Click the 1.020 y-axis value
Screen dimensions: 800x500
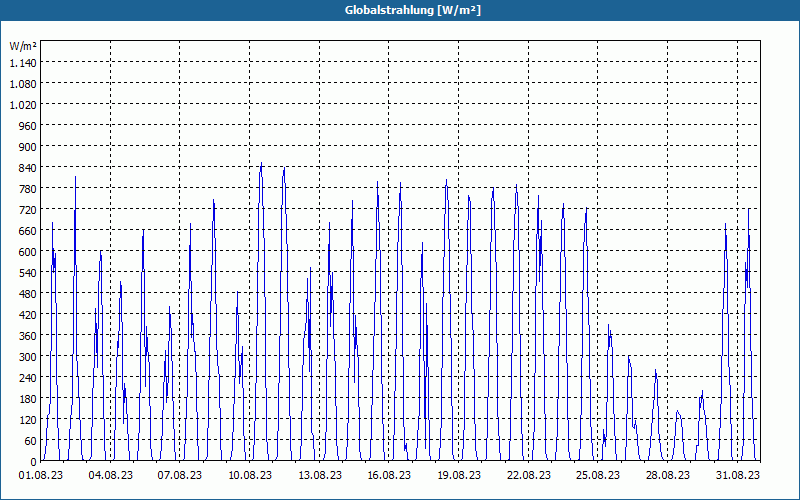point(23,105)
